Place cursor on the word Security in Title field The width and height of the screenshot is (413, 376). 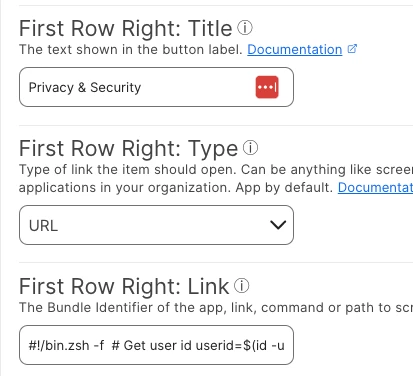coord(116,88)
